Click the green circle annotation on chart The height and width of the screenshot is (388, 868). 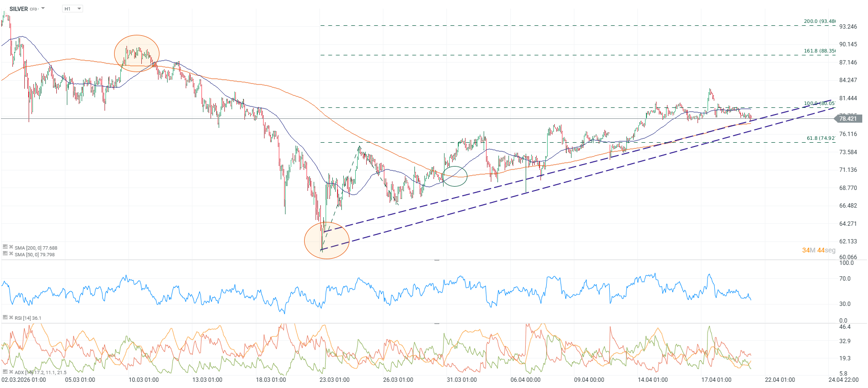455,176
